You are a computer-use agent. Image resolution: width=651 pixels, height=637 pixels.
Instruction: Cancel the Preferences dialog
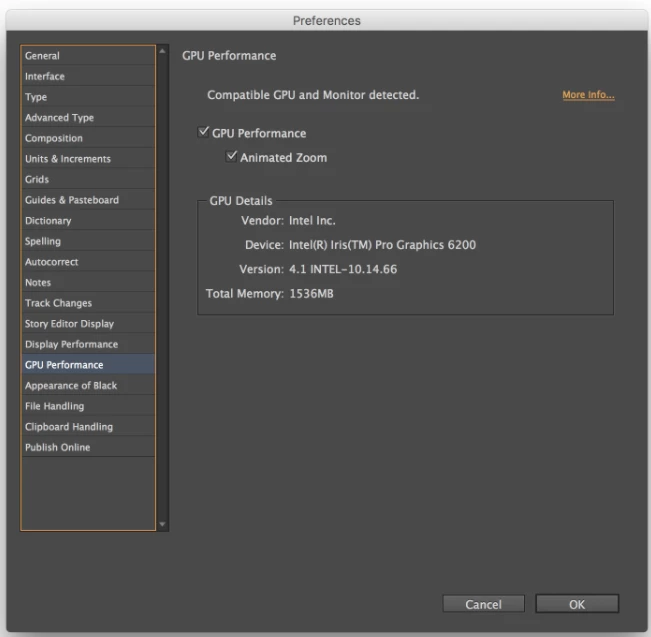[484, 604]
